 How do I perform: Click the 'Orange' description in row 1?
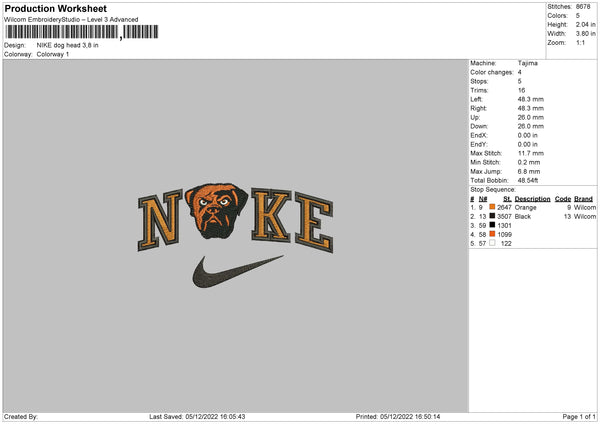525,207
